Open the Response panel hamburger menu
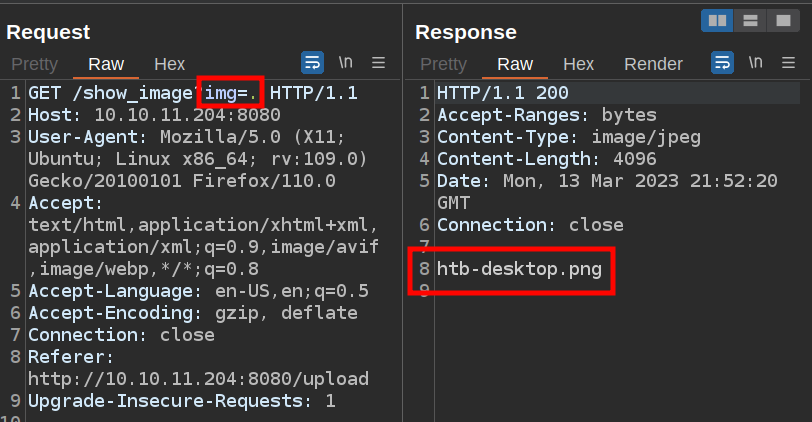 tap(789, 63)
